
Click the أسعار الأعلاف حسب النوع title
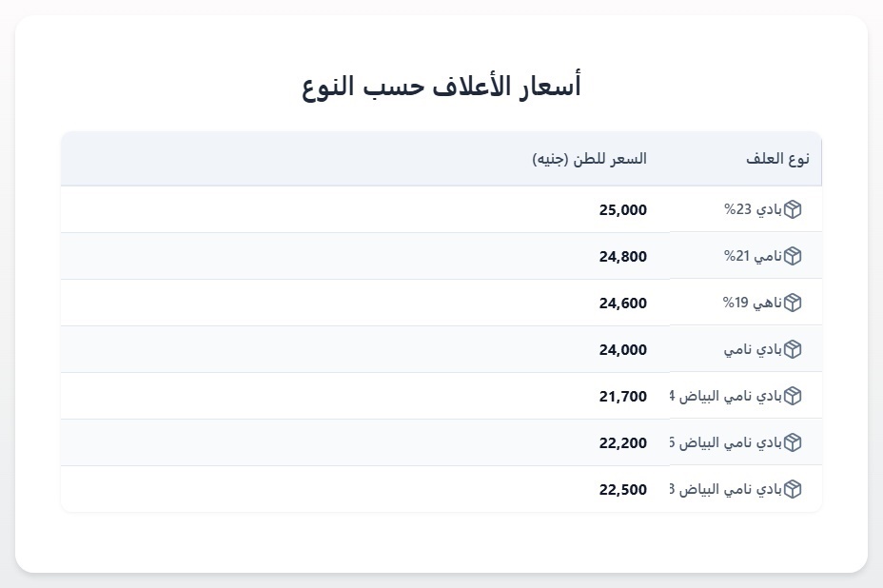tap(441, 87)
